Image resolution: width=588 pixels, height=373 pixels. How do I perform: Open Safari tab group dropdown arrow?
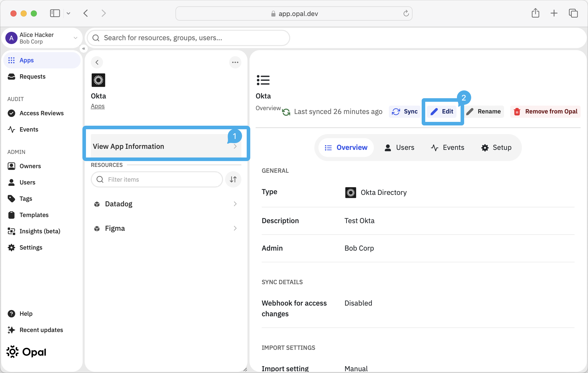click(68, 13)
